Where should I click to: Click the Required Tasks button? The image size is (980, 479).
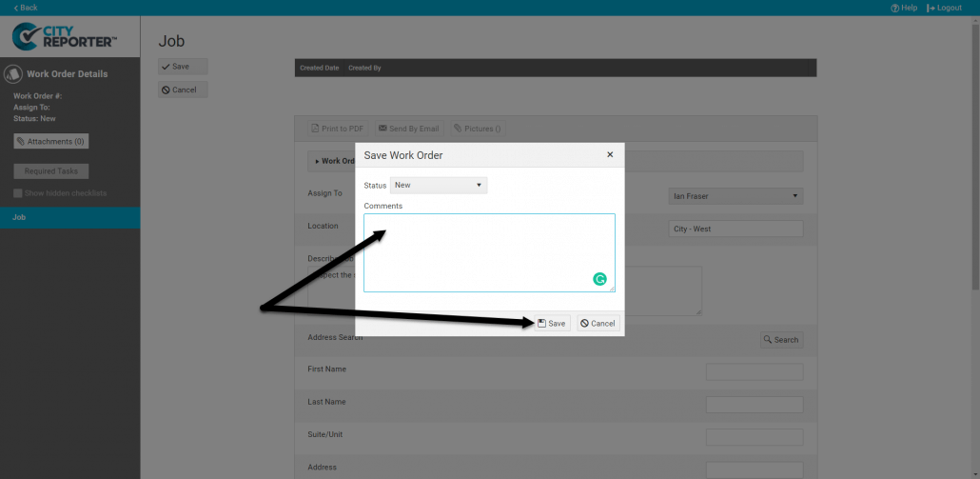[x=51, y=171]
